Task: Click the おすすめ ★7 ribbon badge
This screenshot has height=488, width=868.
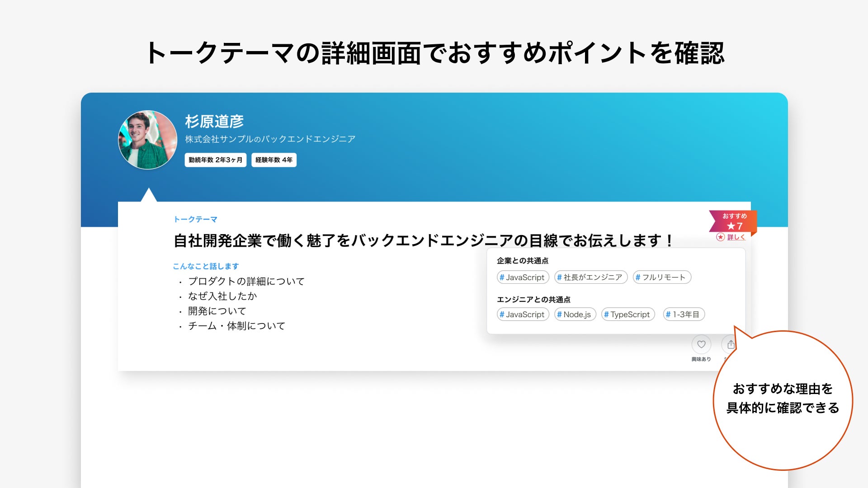Action: point(733,221)
